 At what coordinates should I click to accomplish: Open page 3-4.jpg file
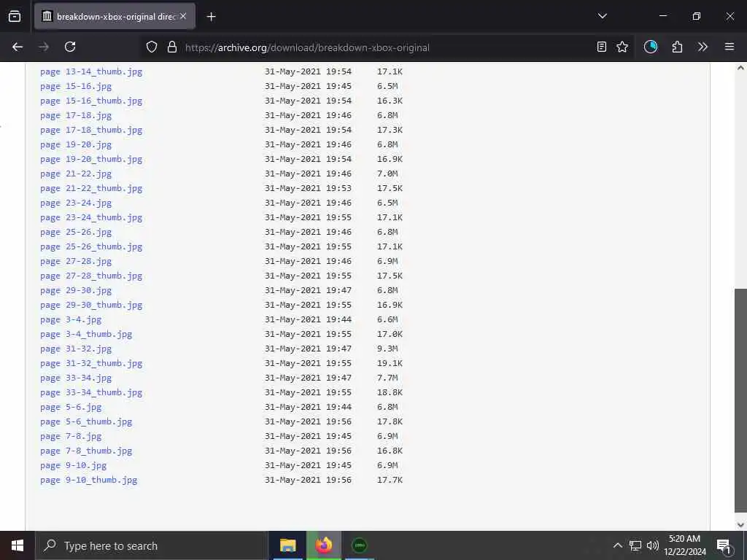(71, 319)
